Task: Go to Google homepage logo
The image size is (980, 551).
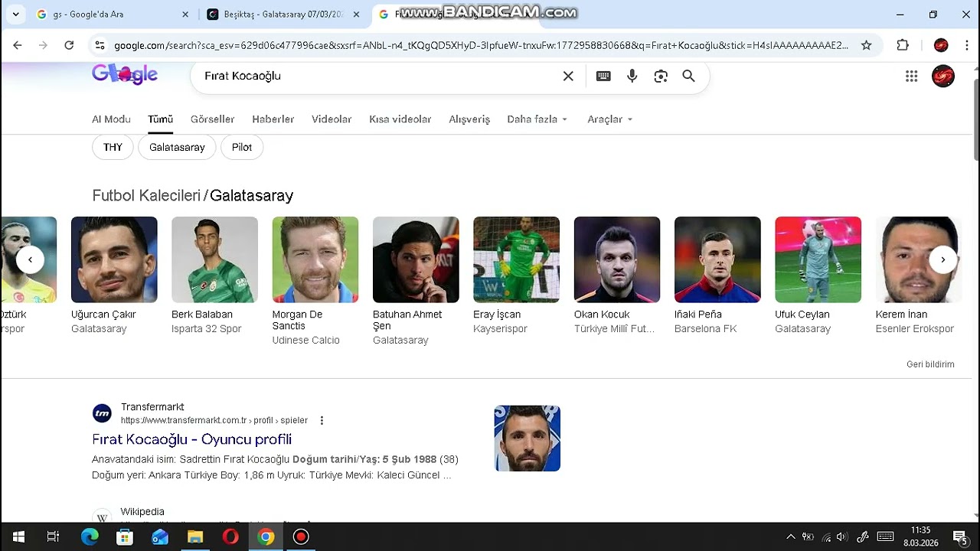Action: click(125, 74)
